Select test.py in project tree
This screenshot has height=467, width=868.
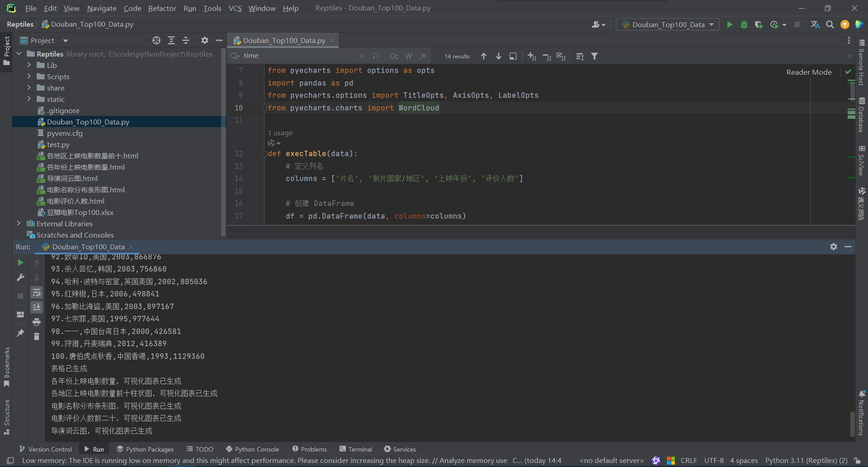click(58, 144)
